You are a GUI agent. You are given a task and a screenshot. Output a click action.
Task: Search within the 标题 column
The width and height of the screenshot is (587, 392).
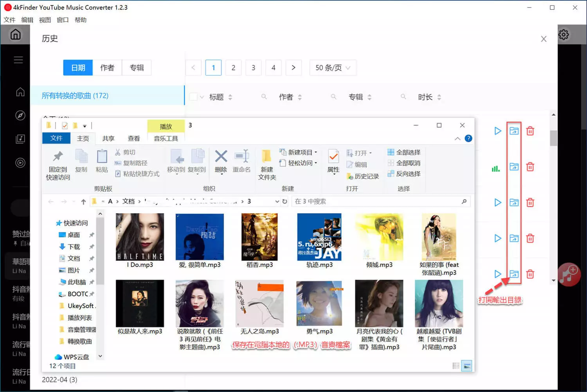point(264,97)
